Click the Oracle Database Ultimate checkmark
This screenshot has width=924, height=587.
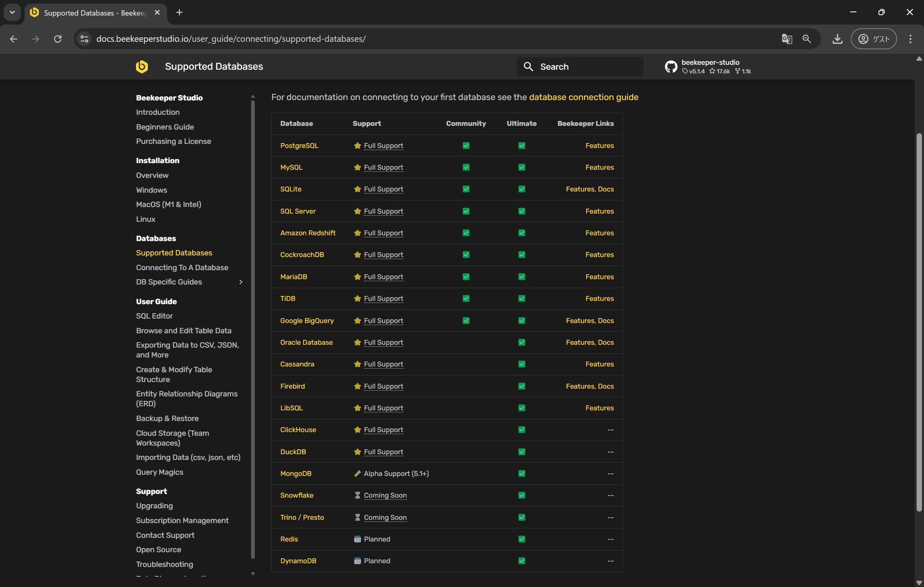522,342
